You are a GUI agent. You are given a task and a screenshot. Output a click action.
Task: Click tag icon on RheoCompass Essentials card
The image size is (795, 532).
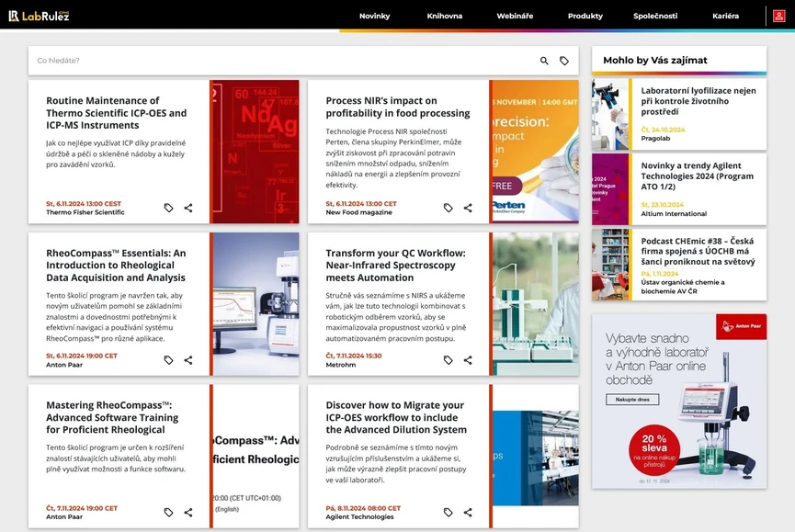point(168,360)
